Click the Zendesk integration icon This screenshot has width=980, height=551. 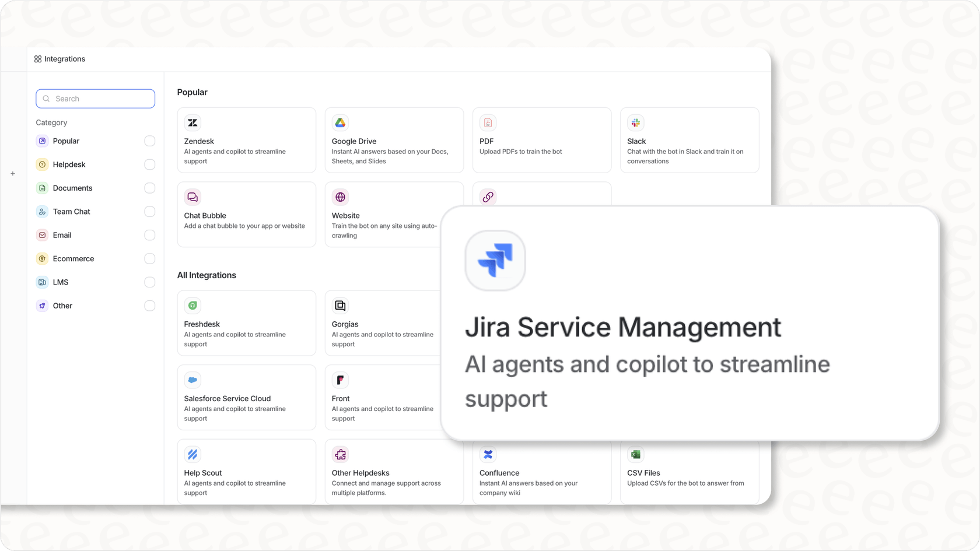click(x=192, y=122)
